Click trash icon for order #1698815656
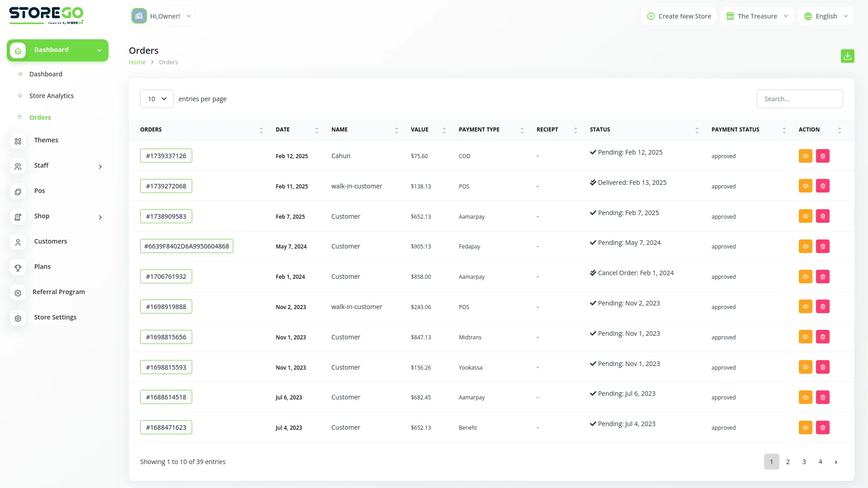868x488 pixels. pos(822,337)
